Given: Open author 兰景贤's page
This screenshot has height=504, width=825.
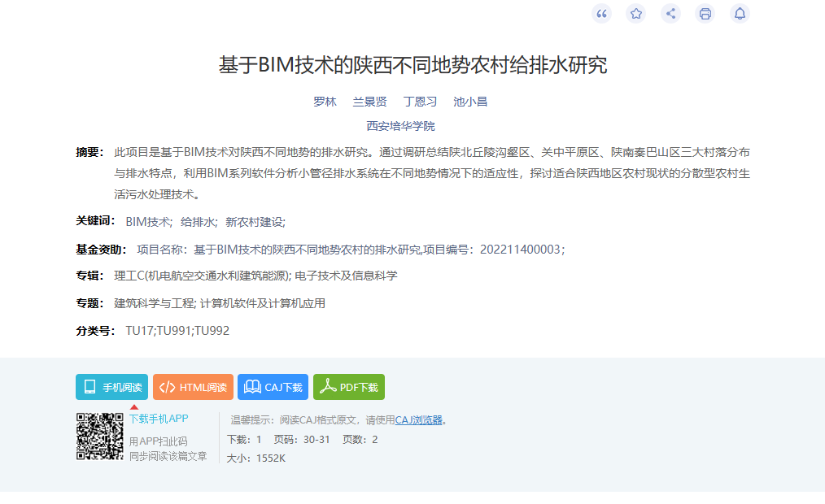Looking at the screenshot, I should pos(369,102).
